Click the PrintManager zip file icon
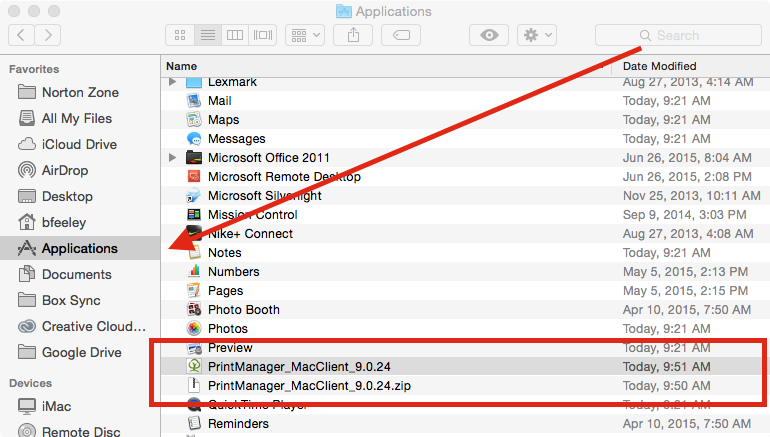 click(194, 385)
